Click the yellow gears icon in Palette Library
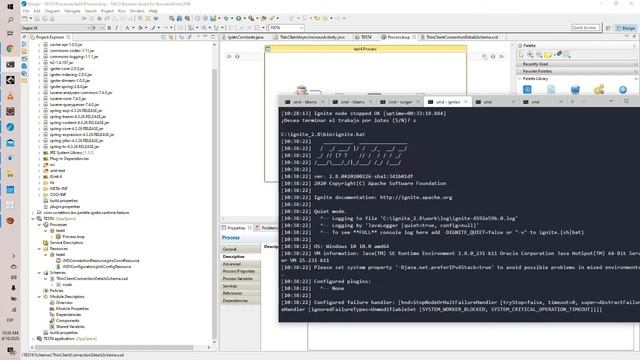 click(599, 89)
